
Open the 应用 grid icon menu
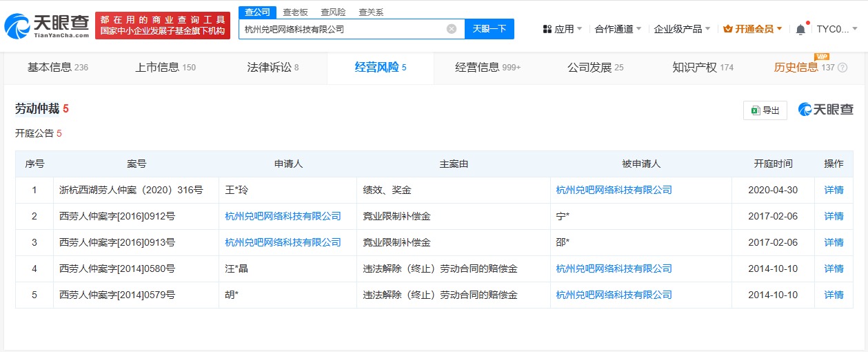(x=547, y=29)
